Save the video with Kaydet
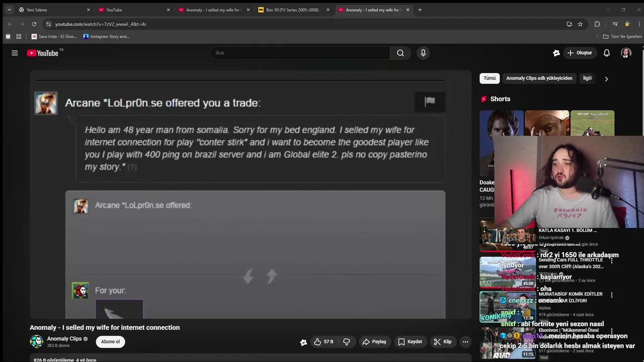The height and width of the screenshot is (362, 644). click(410, 341)
